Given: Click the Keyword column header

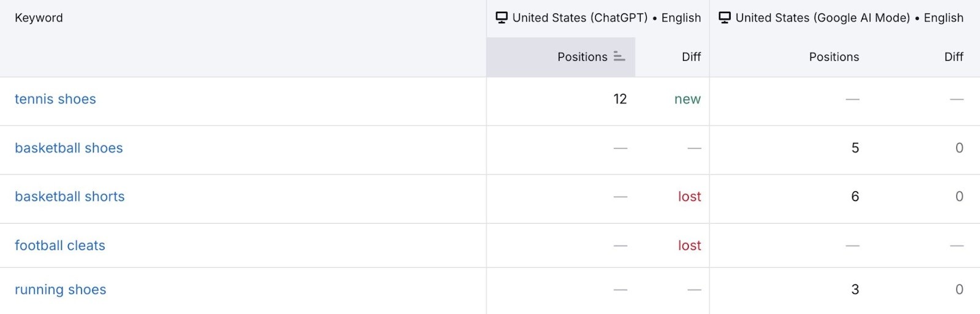Looking at the screenshot, I should point(39,18).
